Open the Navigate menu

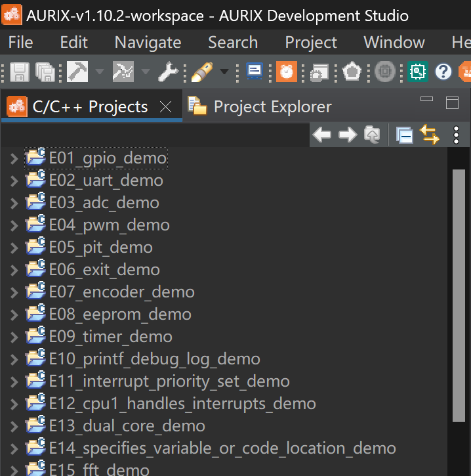(x=148, y=42)
